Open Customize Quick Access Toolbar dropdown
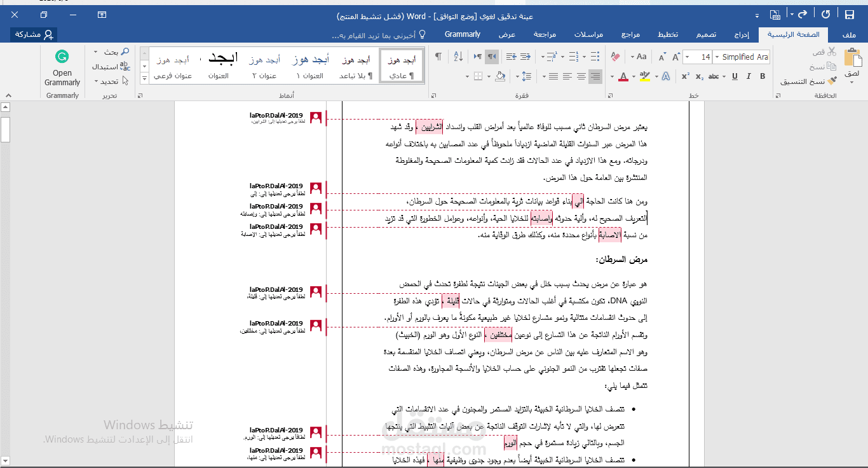 tap(757, 15)
